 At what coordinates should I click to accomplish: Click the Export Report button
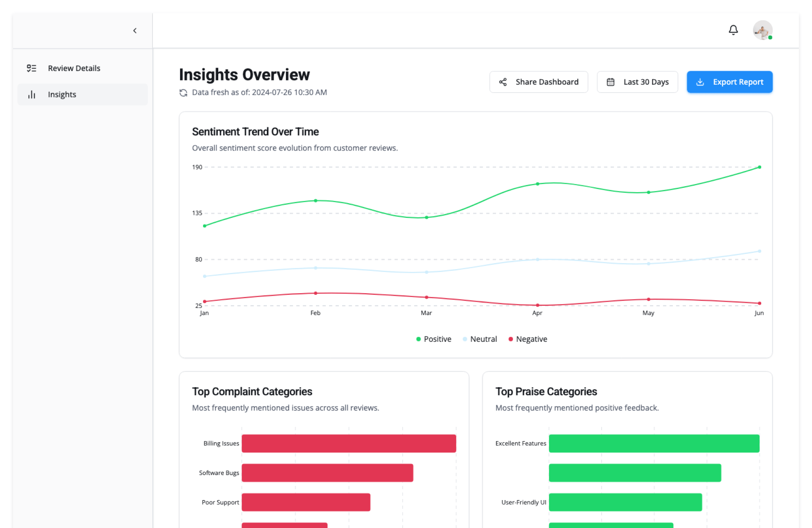729,82
